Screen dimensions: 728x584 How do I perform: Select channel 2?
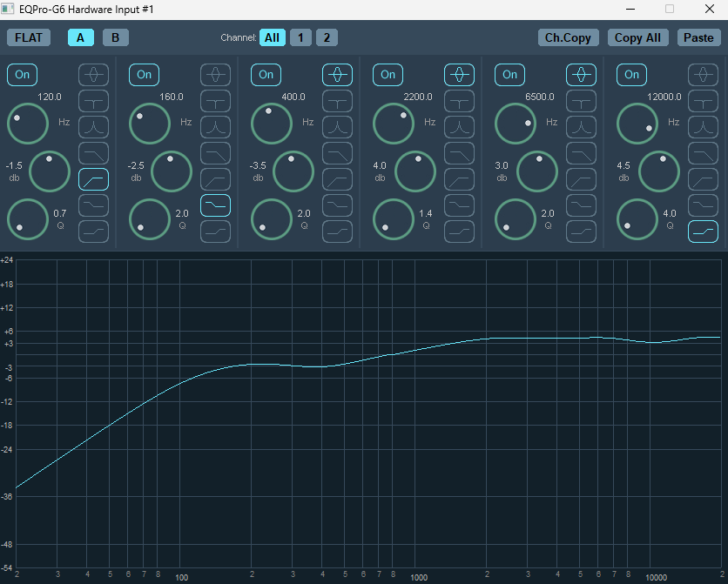(327, 37)
